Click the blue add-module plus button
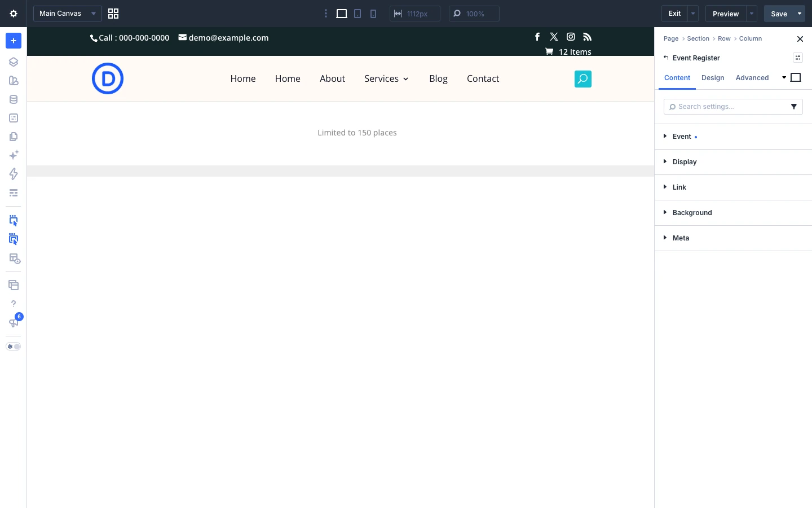This screenshot has width=812, height=508. click(14, 41)
